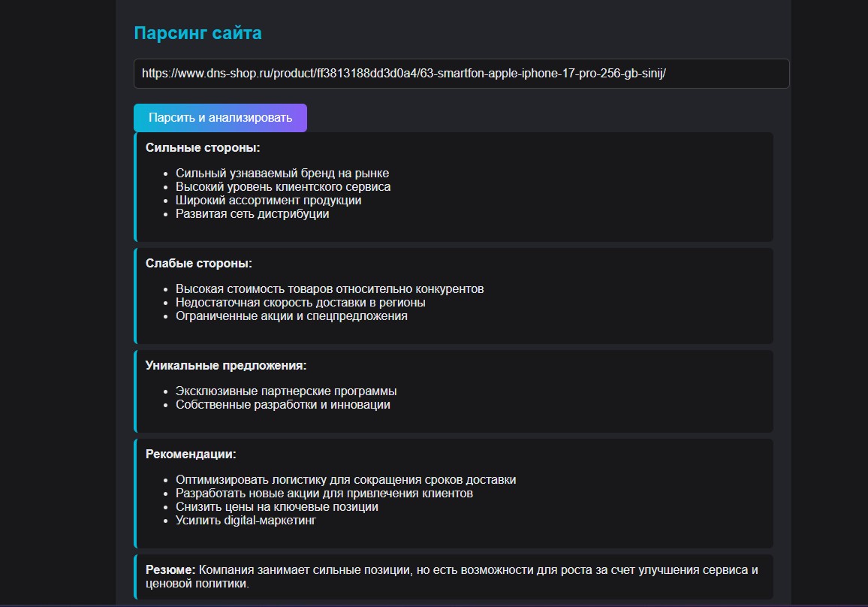This screenshot has width=868, height=607.
Task: Click the 'Слабые стороны:' section title
Action: click(199, 264)
